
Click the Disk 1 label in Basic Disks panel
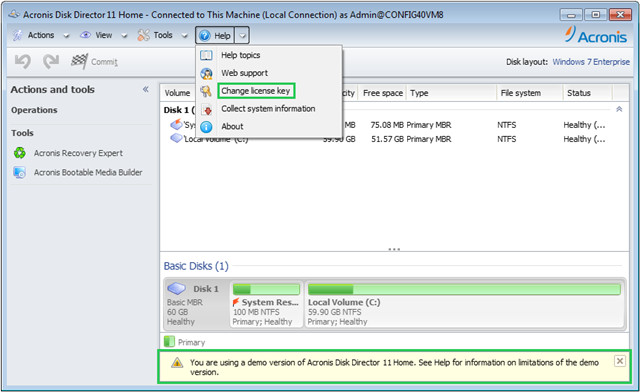click(x=206, y=289)
